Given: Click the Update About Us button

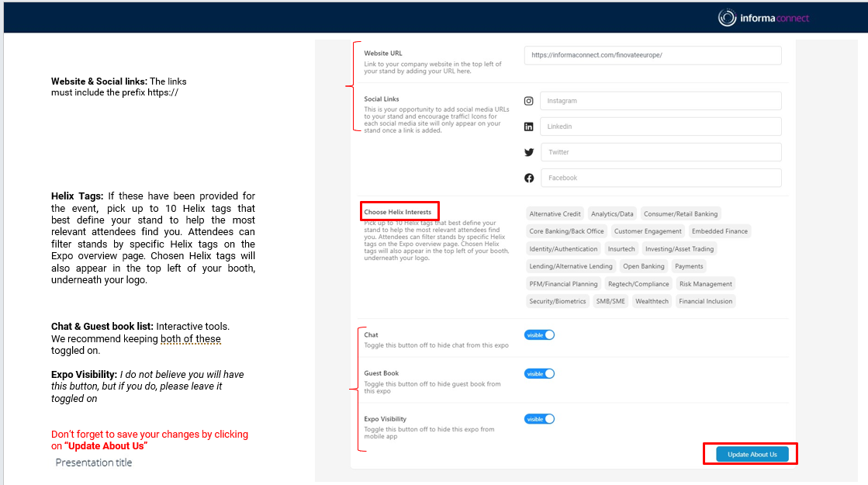Looking at the screenshot, I should [x=752, y=454].
